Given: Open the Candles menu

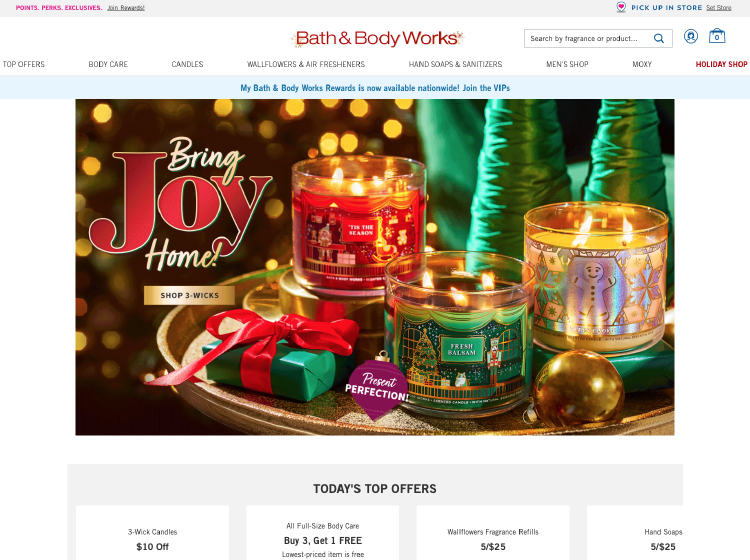Looking at the screenshot, I should [188, 64].
